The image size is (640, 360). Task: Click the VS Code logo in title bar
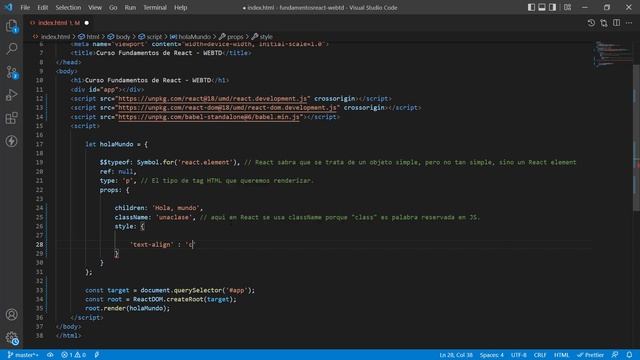pyautogui.click(x=9, y=7)
